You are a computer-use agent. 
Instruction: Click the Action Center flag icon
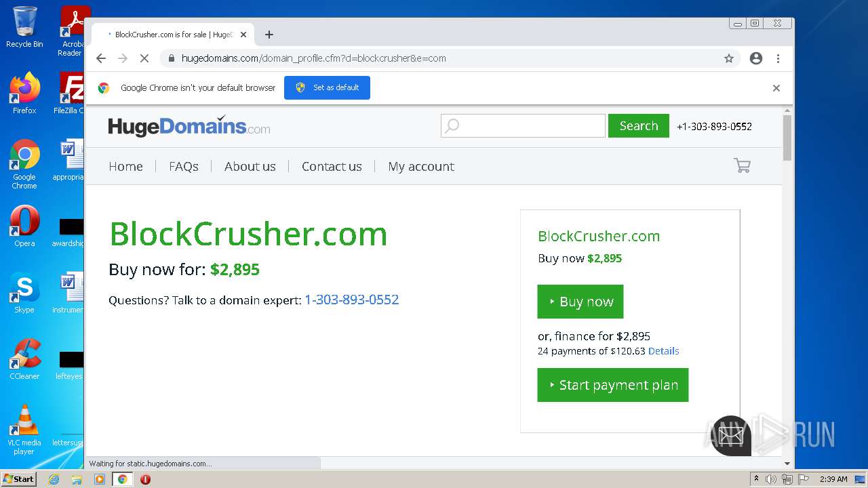[x=804, y=479]
